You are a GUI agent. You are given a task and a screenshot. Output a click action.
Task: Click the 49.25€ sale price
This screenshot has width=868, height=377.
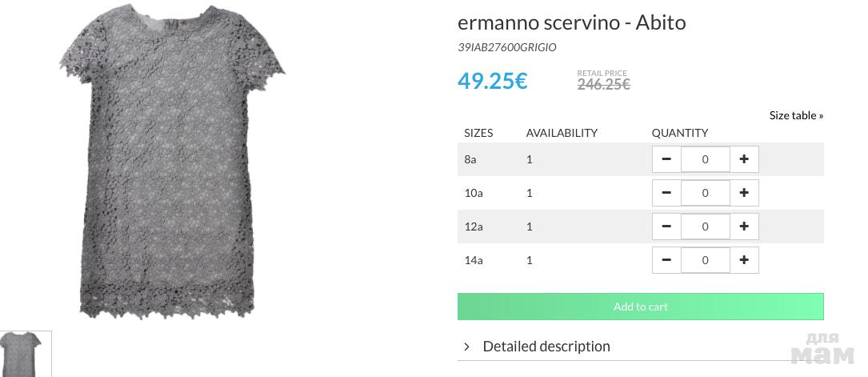(492, 81)
